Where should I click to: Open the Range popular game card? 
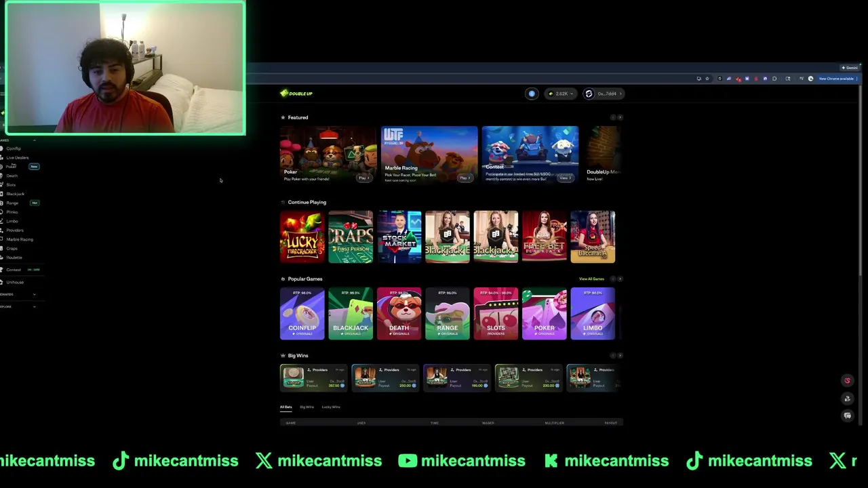448,313
